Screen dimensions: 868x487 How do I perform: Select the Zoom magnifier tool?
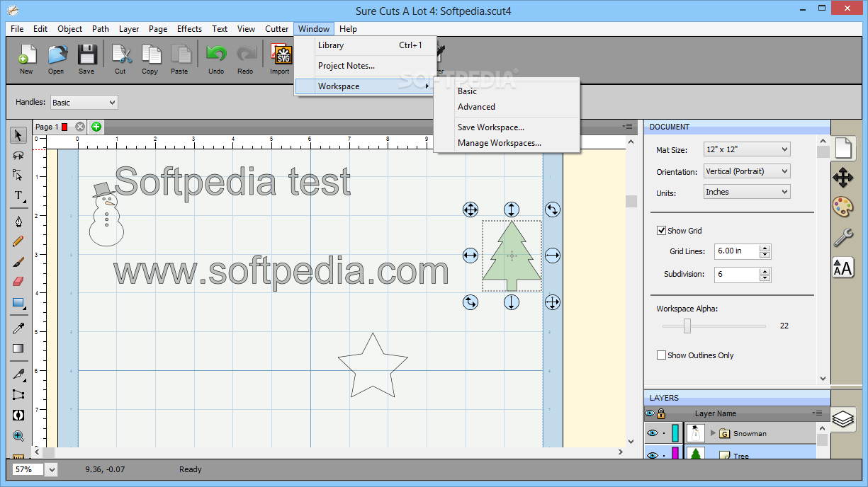pyautogui.click(x=18, y=436)
